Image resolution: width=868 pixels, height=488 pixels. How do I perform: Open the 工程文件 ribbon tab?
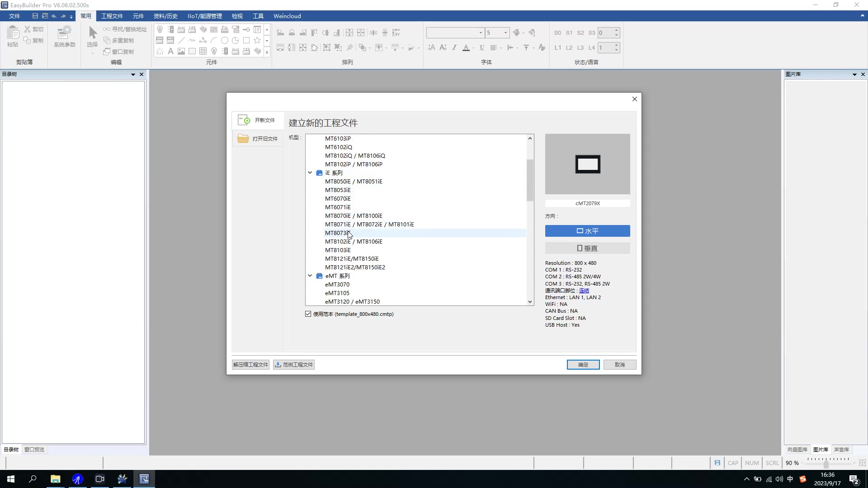112,16
